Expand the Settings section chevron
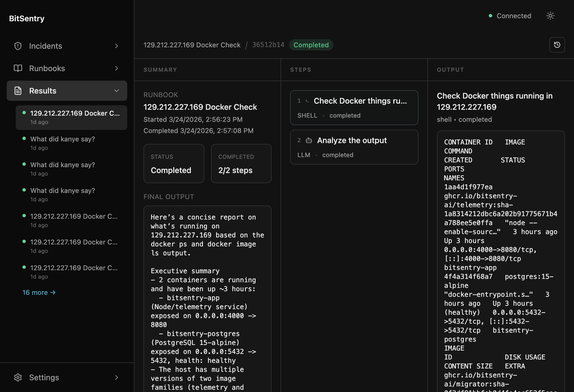The image size is (574, 392). pyautogui.click(x=117, y=377)
